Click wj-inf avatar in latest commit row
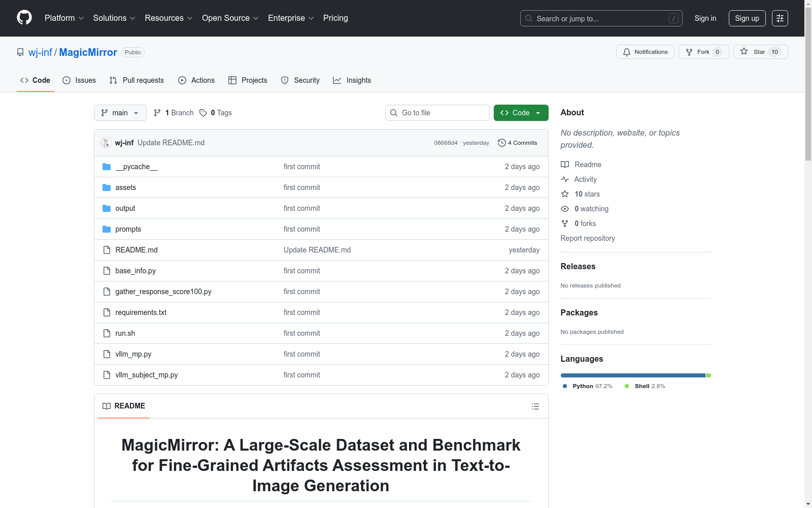The image size is (812, 508). tap(106, 143)
